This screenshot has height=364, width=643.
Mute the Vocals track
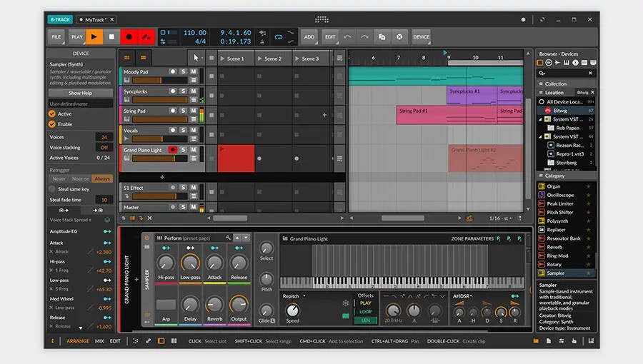pyautogui.click(x=193, y=130)
